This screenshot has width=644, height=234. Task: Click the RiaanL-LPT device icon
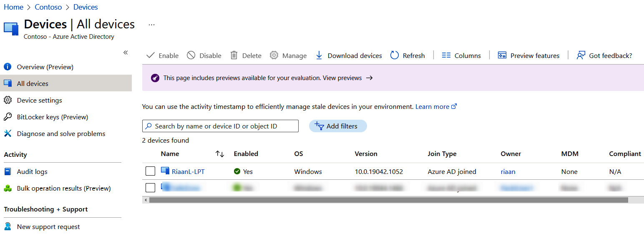tap(165, 171)
